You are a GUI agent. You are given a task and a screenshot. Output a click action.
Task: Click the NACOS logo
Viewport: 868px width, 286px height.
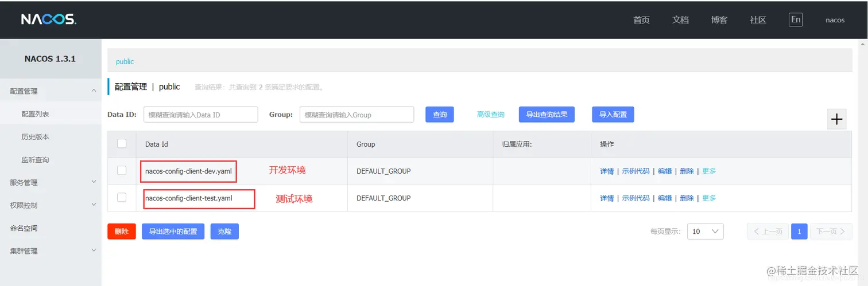[x=49, y=19]
